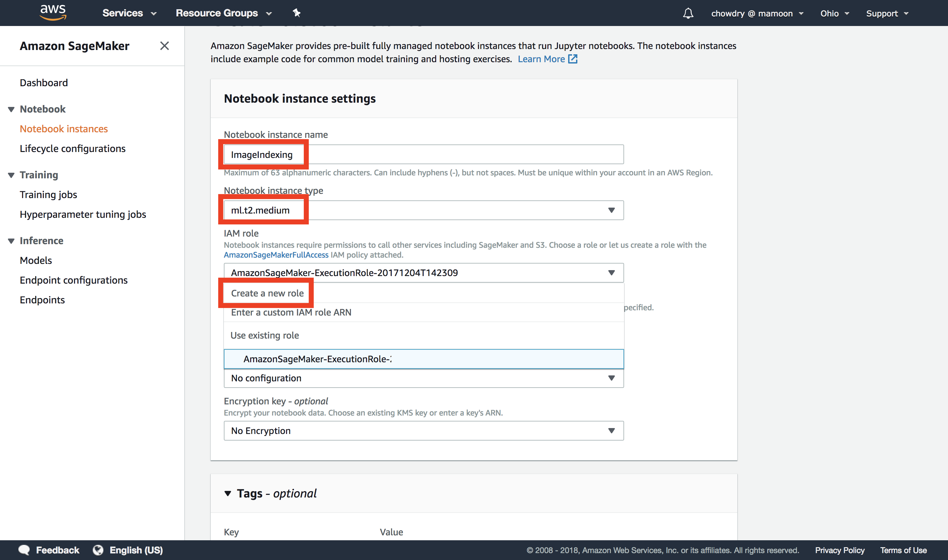Collapse the Inference section in the sidebar
Screen dimensions: 948x560
pyautogui.click(x=11, y=241)
